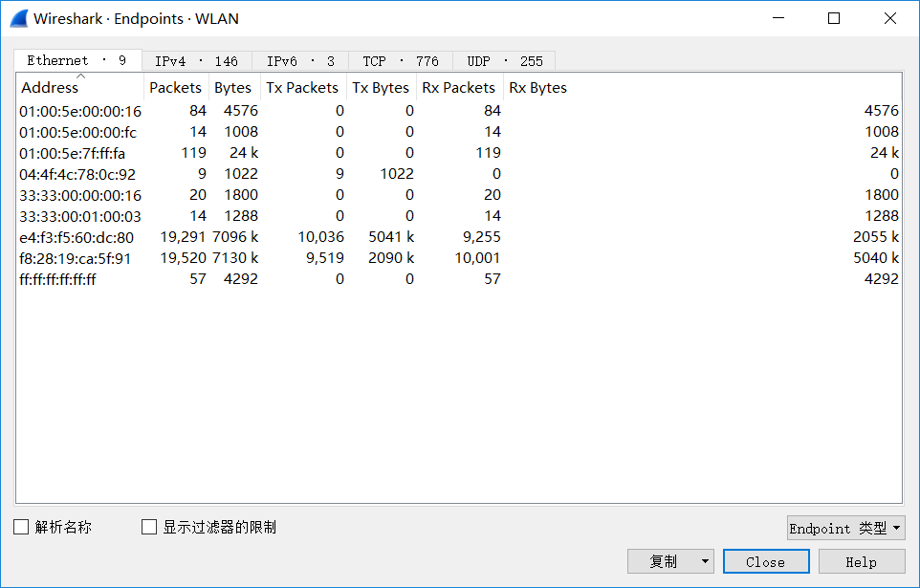Image resolution: width=920 pixels, height=588 pixels.
Task: Click the Close button
Action: tap(766, 561)
